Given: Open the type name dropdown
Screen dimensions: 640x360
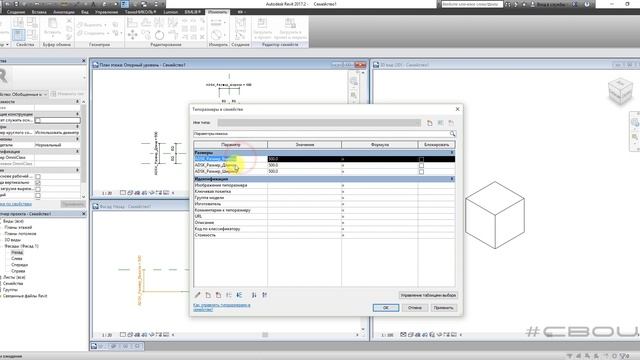Looking at the screenshot, I should click(418, 123).
